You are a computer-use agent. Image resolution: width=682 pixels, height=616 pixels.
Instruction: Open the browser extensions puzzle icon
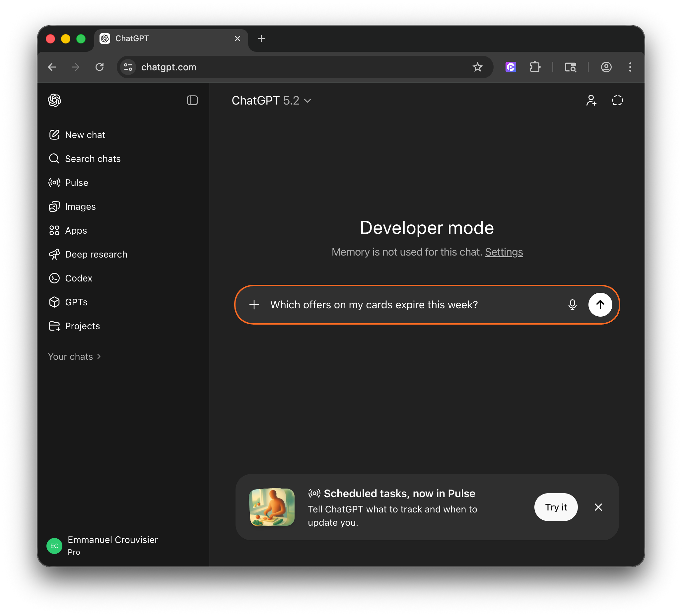coord(535,67)
